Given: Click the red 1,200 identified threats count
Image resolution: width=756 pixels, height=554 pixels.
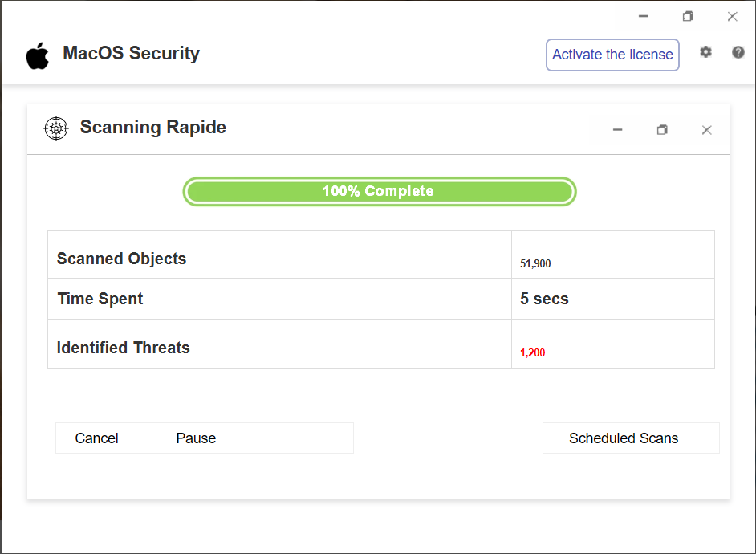Looking at the screenshot, I should pyautogui.click(x=533, y=352).
